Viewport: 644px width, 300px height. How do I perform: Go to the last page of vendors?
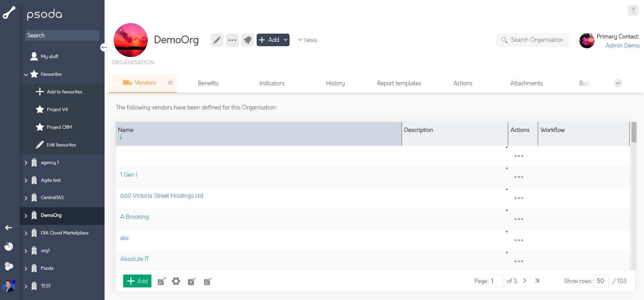click(x=537, y=281)
